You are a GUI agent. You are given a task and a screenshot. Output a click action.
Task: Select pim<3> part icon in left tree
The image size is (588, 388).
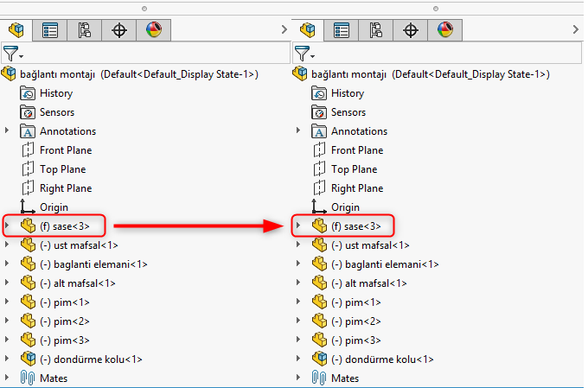click(28, 340)
